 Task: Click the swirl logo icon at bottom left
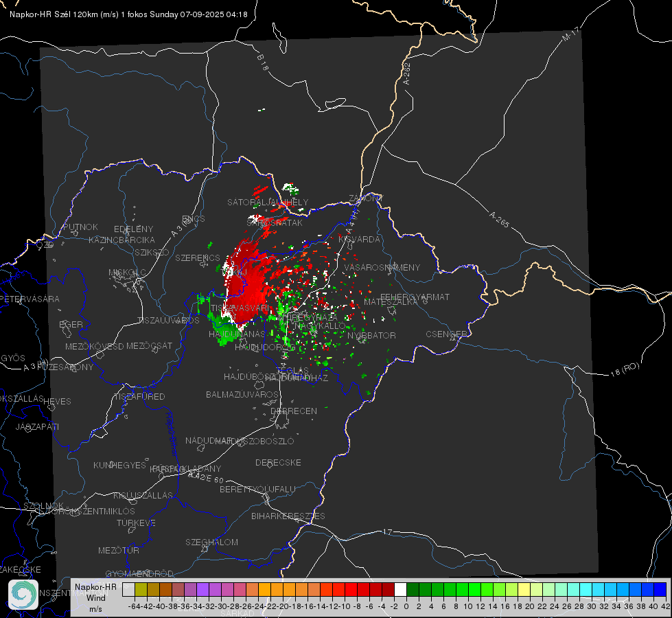(x=23, y=595)
